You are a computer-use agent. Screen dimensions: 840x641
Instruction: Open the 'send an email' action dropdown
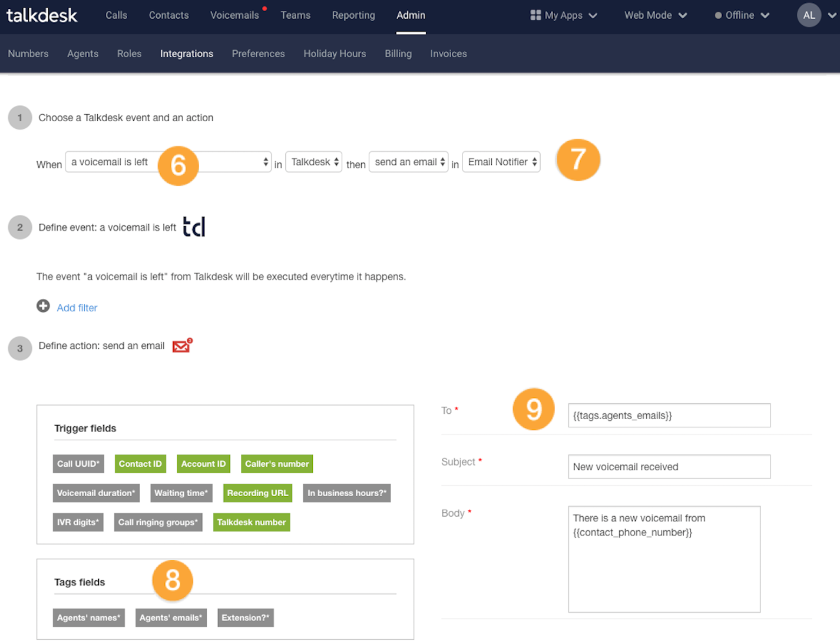tap(408, 162)
